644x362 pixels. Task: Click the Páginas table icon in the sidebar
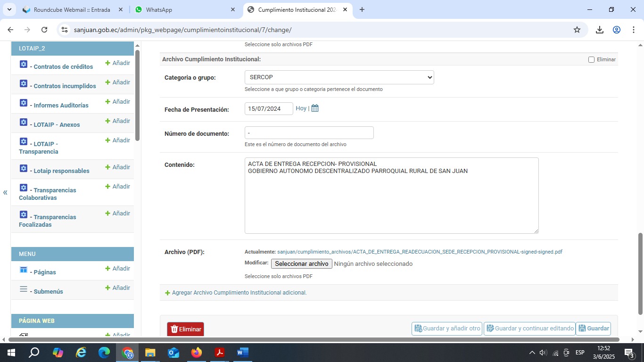pos(24,270)
